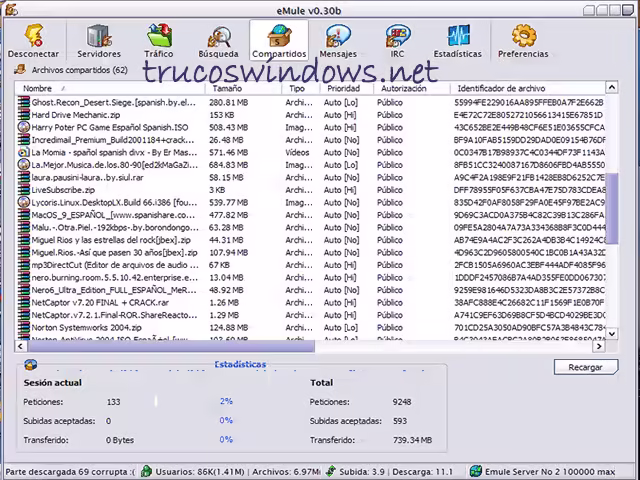
Task: Click the Usuarios: 86K(1.41M) status text
Action: click(x=200, y=471)
